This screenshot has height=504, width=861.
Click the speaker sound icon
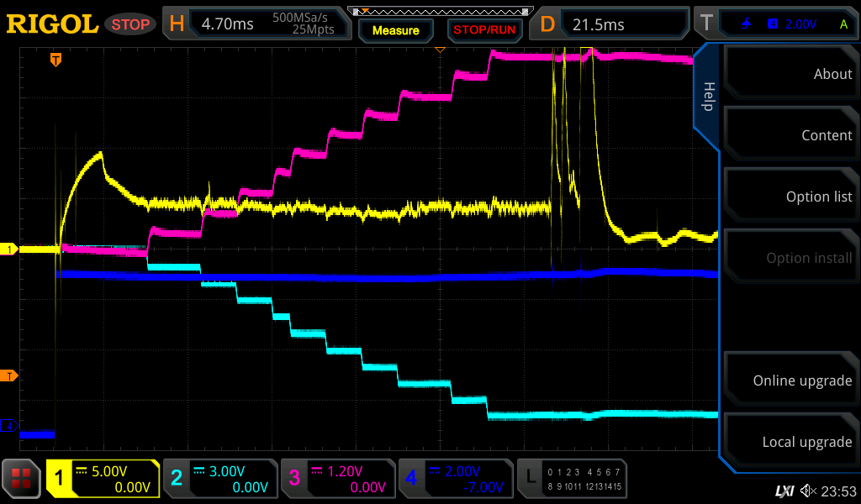pos(808,491)
